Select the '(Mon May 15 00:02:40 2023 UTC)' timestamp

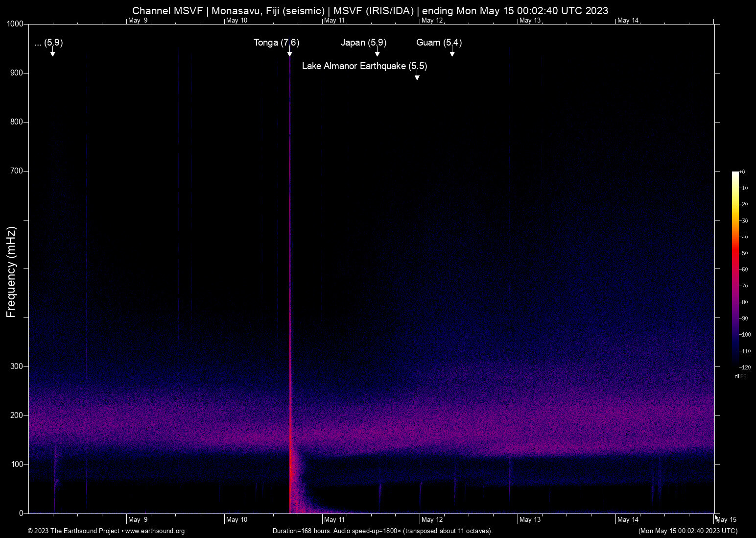tap(688, 531)
